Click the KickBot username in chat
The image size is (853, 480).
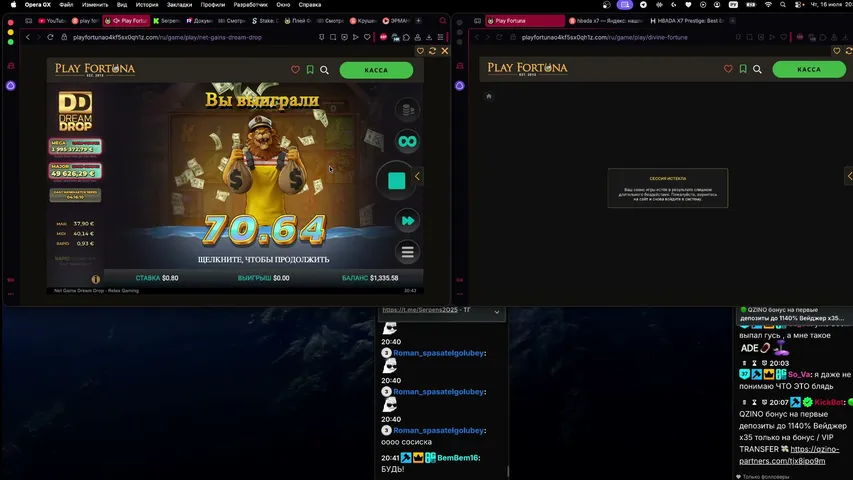pyautogui.click(x=829, y=402)
